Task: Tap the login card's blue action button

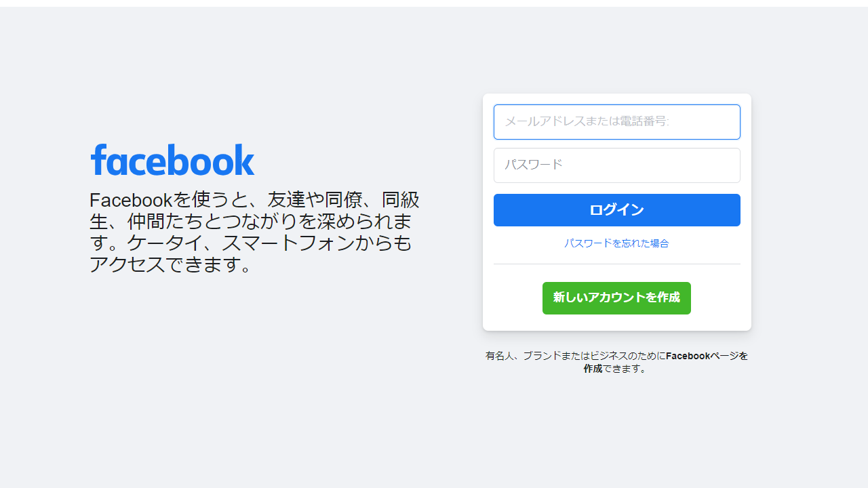Action: click(616, 210)
